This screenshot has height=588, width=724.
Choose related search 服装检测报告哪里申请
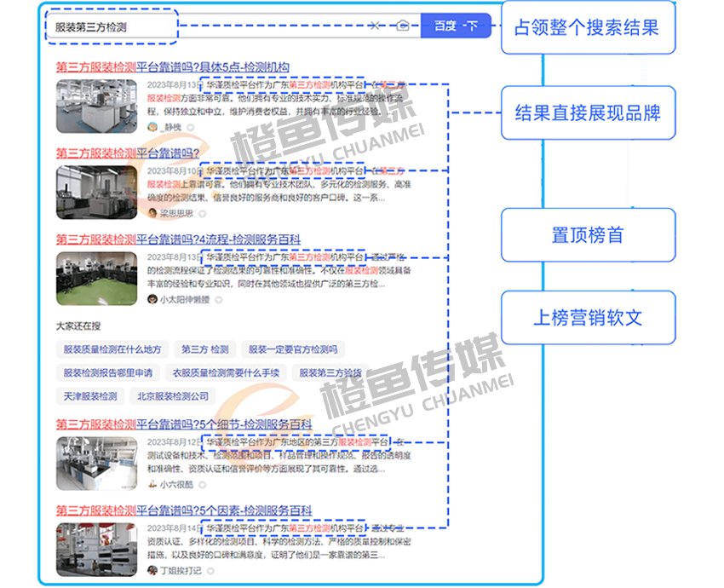pyautogui.click(x=108, y=372)
